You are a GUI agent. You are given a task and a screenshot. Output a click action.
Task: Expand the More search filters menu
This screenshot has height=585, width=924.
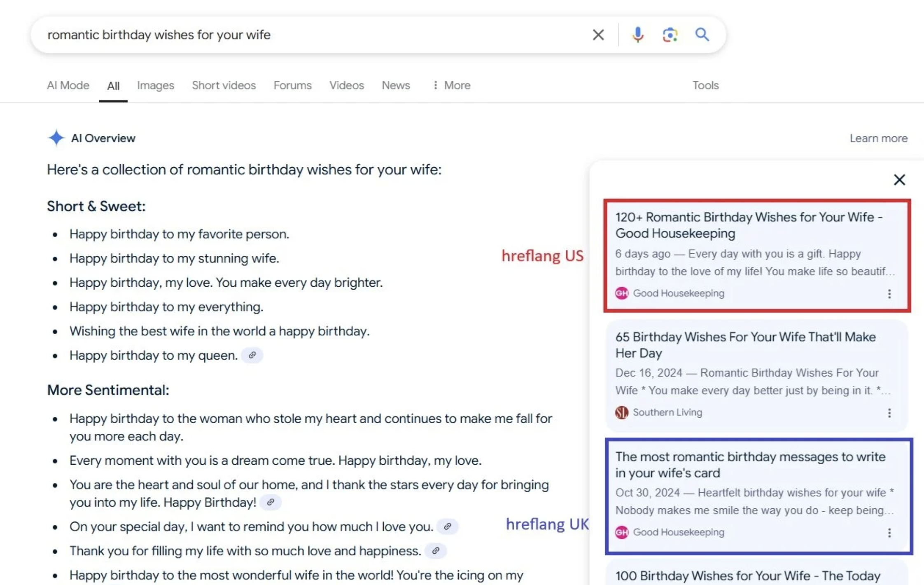[452, 85]
